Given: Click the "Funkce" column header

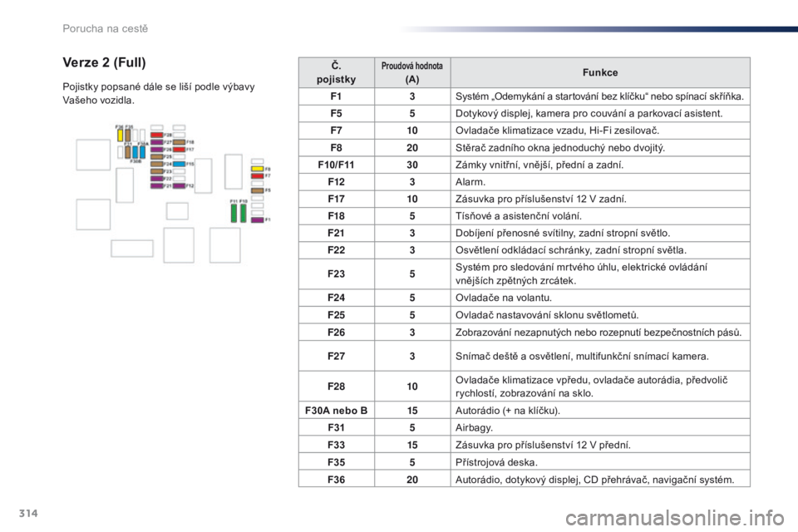Looking at the screenshot, I should [x=600, y=72].
